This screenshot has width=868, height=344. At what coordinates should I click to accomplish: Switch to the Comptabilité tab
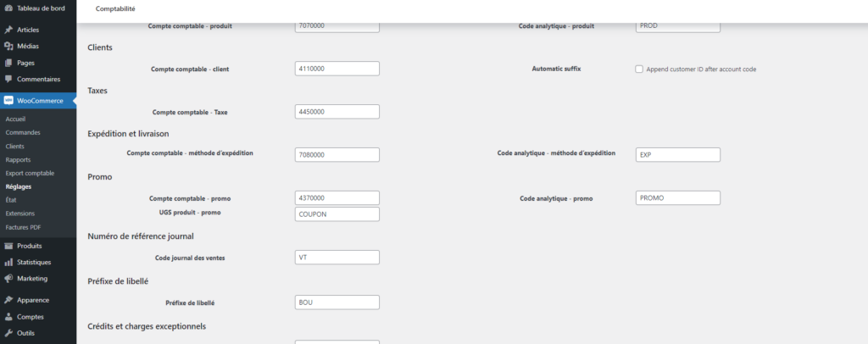(x=115, y=8)
